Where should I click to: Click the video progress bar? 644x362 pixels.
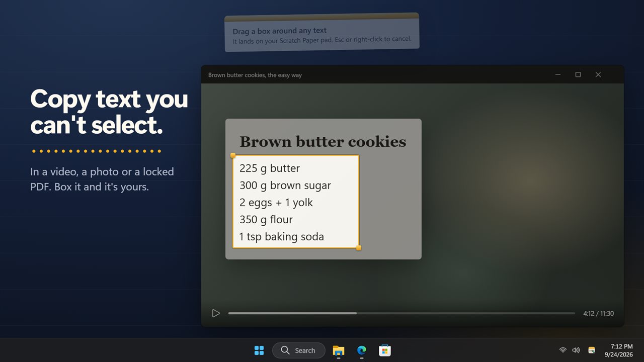(401, 313)
